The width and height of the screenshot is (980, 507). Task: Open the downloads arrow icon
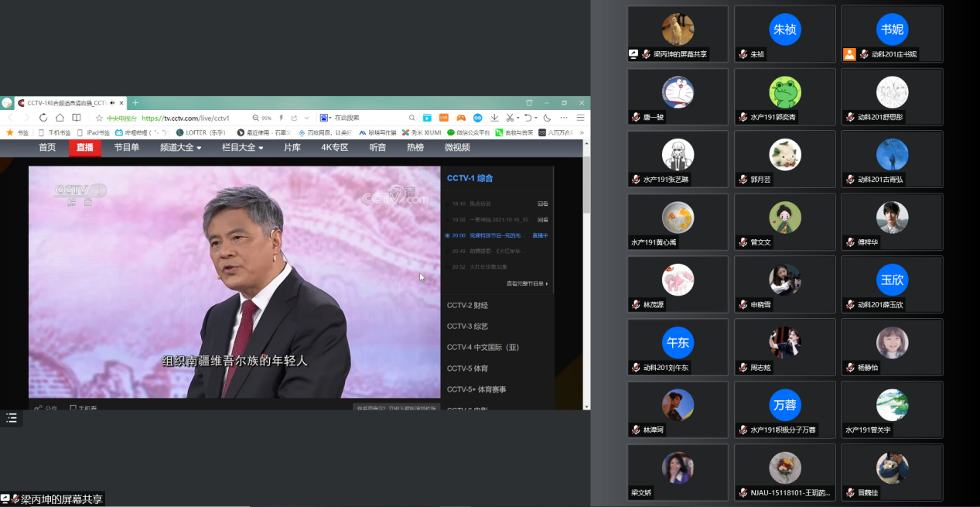click(494, 118)
